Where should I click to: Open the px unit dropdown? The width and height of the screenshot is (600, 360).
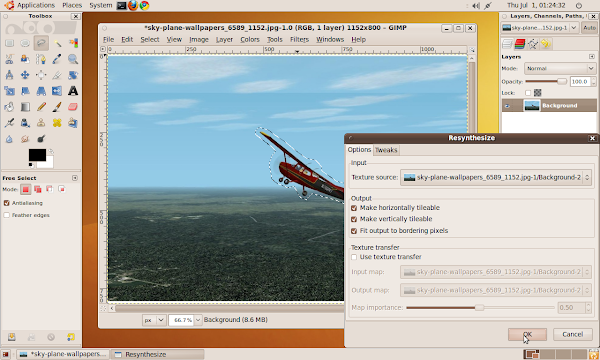tap(154, 320)
